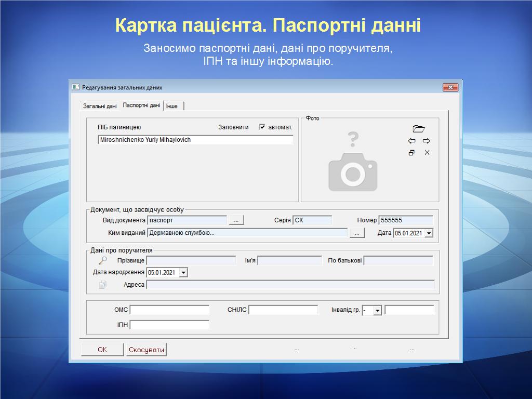Remove photo with the X icon

427,153
